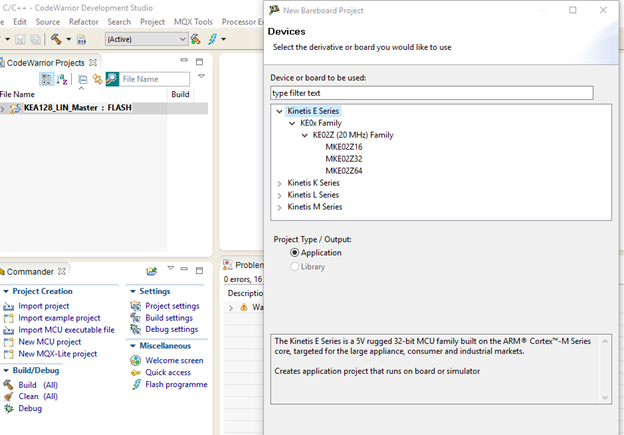Screen dimensions: 624x435
Task: Open the MQX Tools menu
Action: pos(193,22)
